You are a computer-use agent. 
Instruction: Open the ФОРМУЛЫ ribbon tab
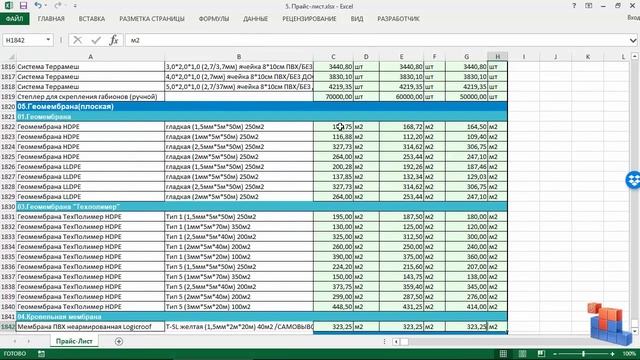click(214, 19)
